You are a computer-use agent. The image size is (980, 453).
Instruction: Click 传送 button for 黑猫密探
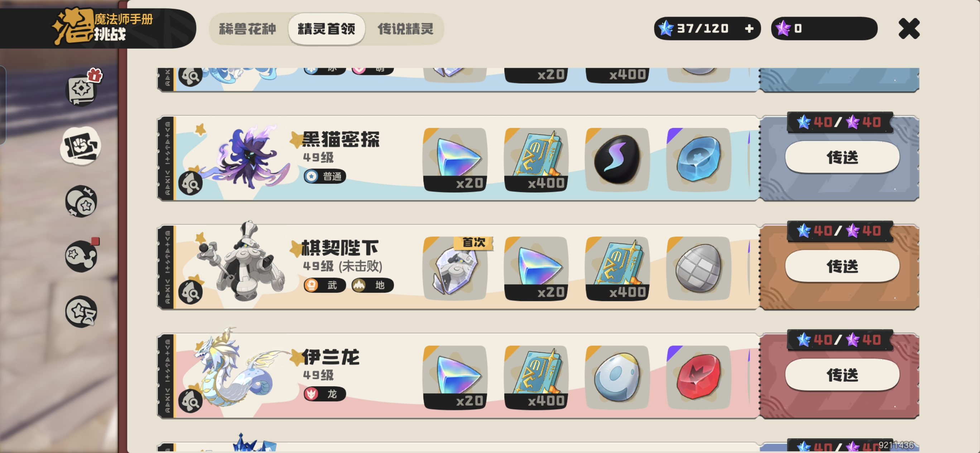point(842,157)
